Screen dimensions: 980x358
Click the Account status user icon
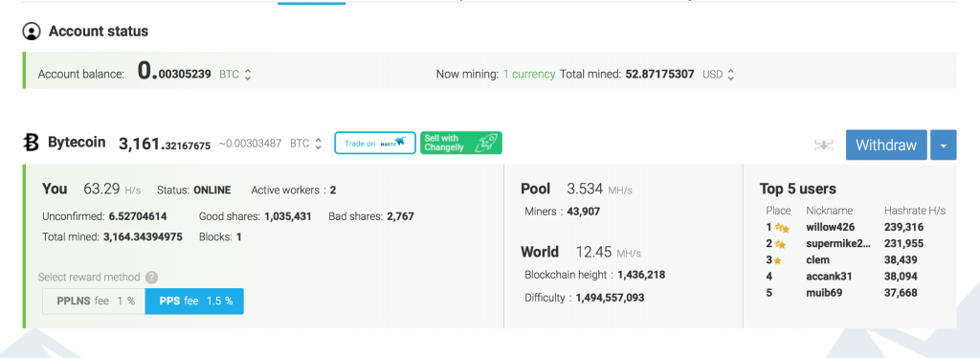pyautogui.click(x=32, y=32)
